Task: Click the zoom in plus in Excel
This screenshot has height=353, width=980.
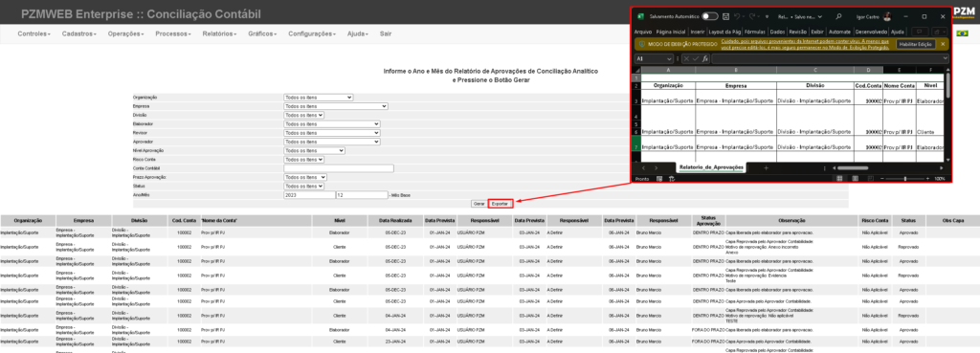Action: [x=928, y=179]
